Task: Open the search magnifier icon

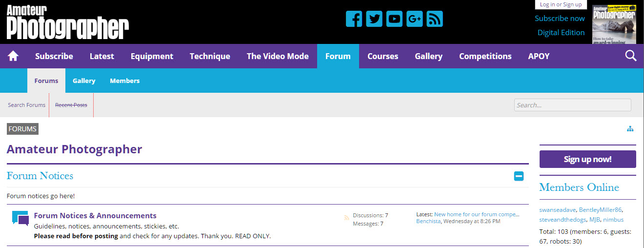Action: [x=631, y=56]
